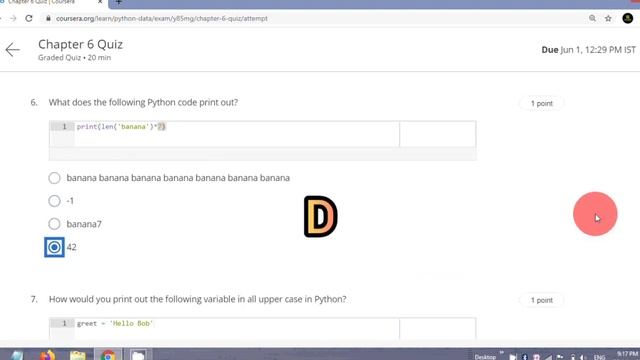Click the browser forward arrow
This screenshot has width=640, height=360.
13,18
